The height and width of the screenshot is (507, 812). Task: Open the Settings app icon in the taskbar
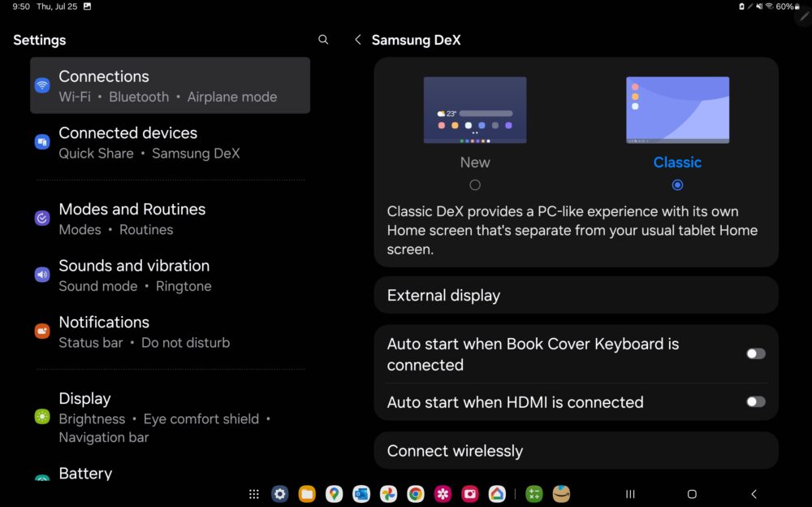point(279,493)
